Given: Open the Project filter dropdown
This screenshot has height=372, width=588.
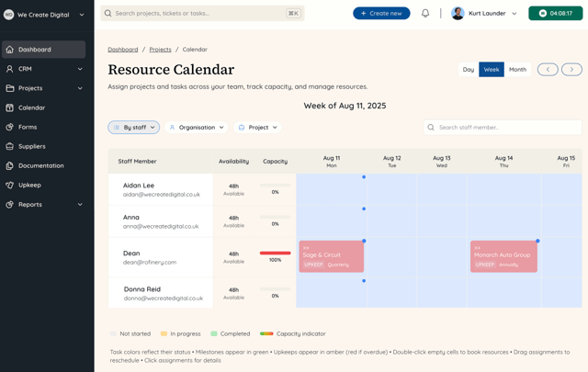Looking at the screenshot, I should [x=257, y=128].
